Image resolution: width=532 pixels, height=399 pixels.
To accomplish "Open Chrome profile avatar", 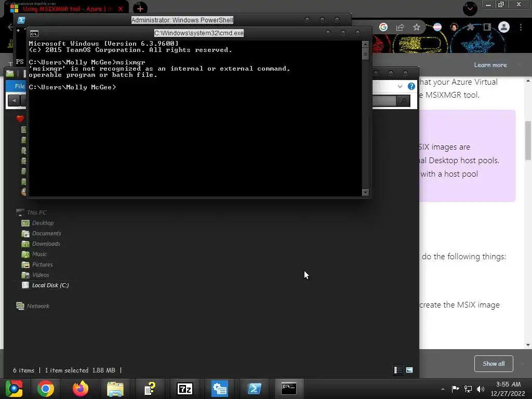I will (504, 27).
